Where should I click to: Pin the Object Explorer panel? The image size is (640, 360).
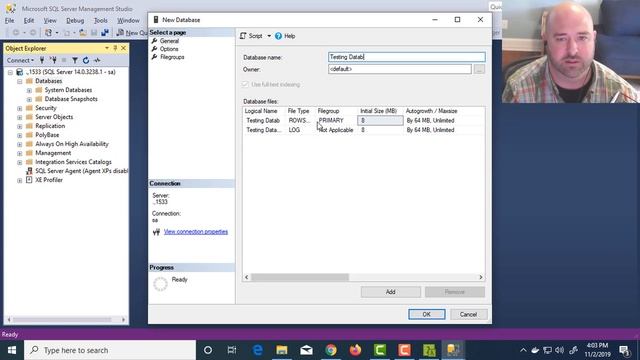115,48
